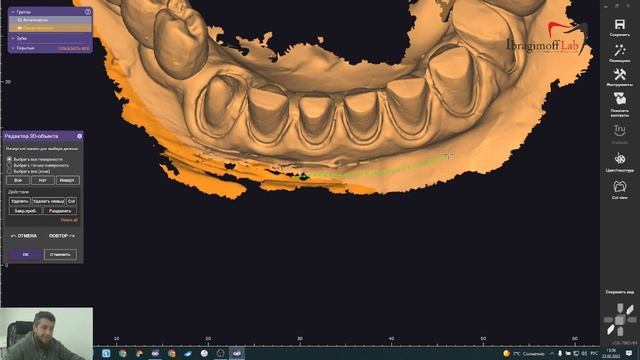The image size is (640, 360).
Task: Click the webcam video thumbnail
Action: click(x=47, y=333)
